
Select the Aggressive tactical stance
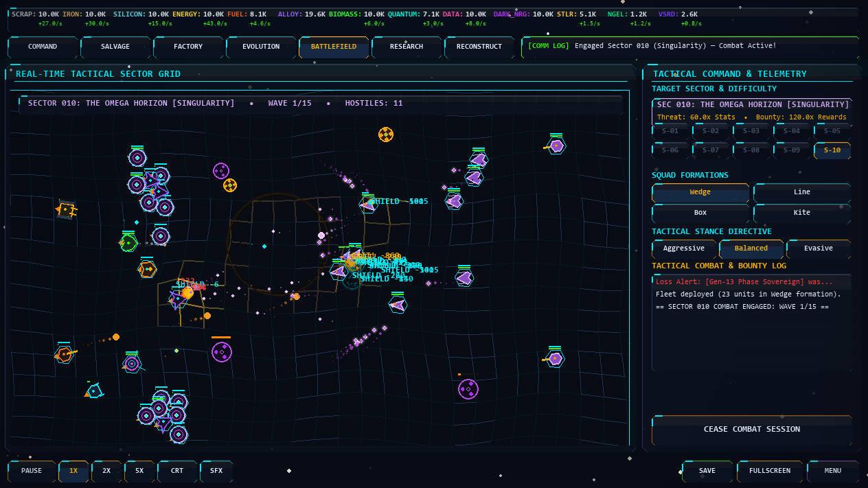tap(683, 248)
